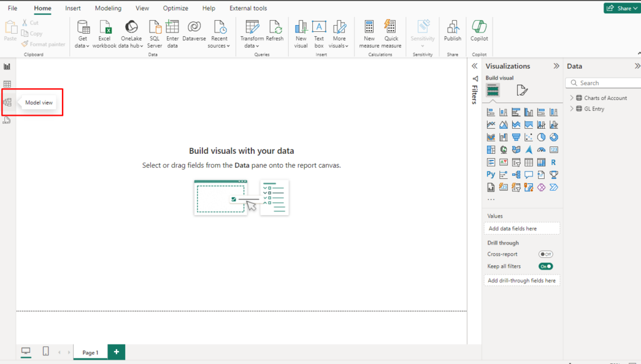The height and width of the screenshot is (364, 641).
Task: Add a new report page with the plus button
Action: pyautogui.click(x=116, y=352)
